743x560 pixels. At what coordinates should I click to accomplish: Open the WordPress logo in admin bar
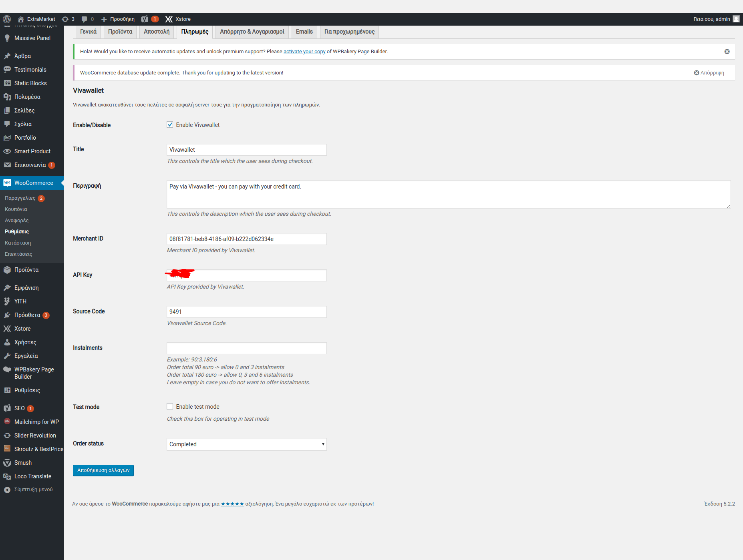6,19
